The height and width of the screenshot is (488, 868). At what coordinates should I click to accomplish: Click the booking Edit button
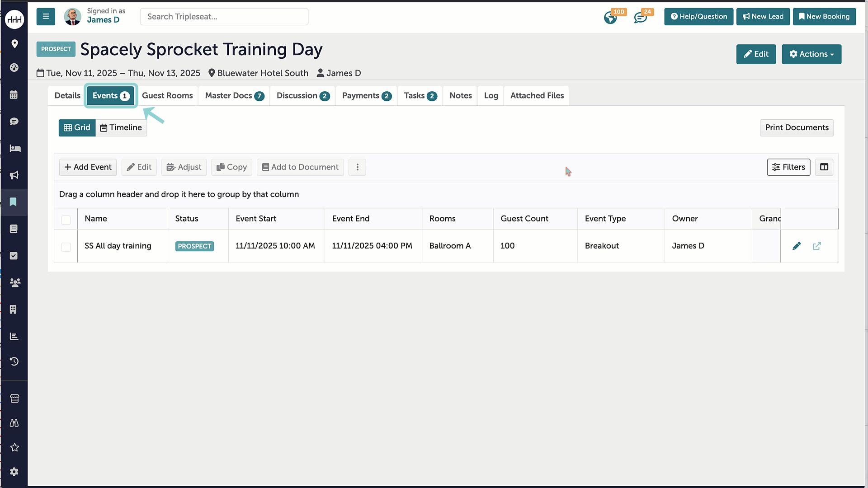pos(756,54)
